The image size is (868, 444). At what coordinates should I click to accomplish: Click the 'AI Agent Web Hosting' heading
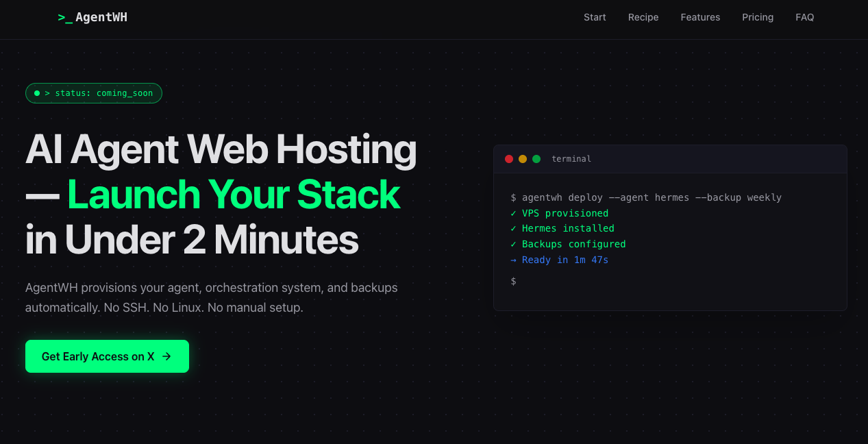point(221,149)
